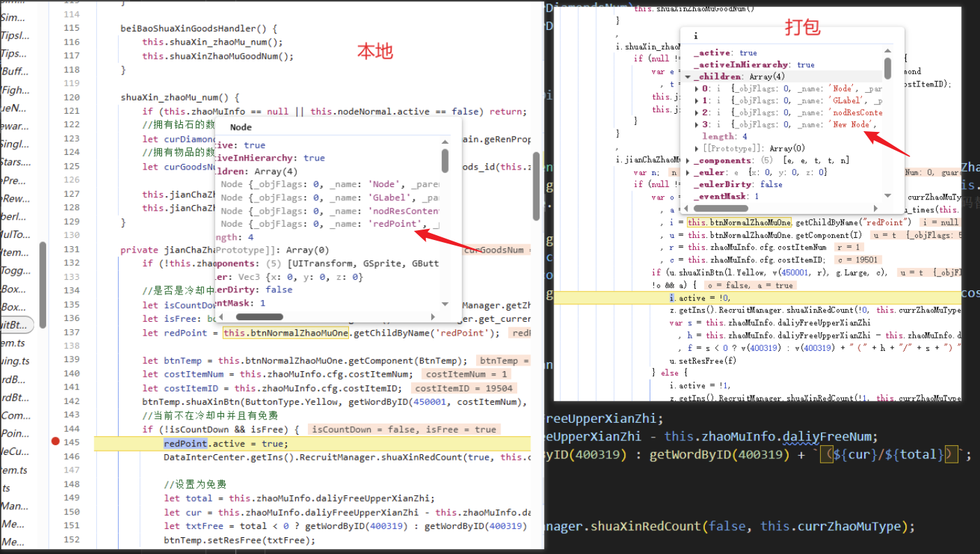Click the left Node tooltip's scroll-up arrow
This screenshot has width=980, height=554.
click(x=445, y=142)
